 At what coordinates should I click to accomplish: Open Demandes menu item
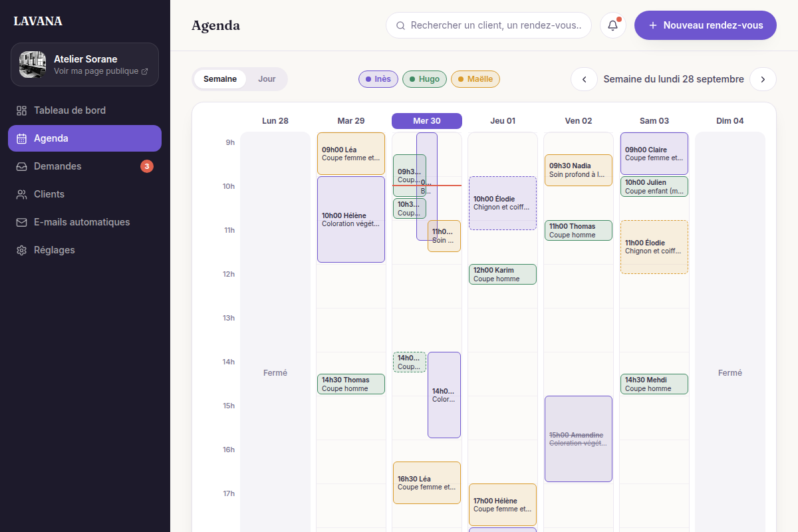(84, 166)
